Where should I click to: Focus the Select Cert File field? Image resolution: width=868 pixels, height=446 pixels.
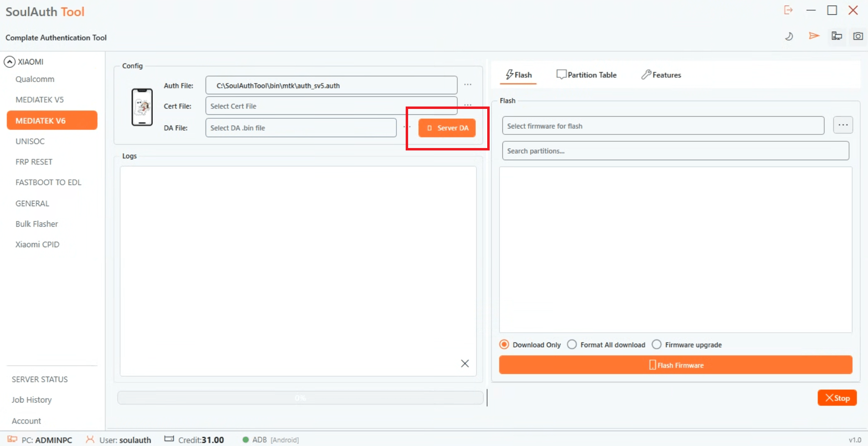(x=331, y=106)
